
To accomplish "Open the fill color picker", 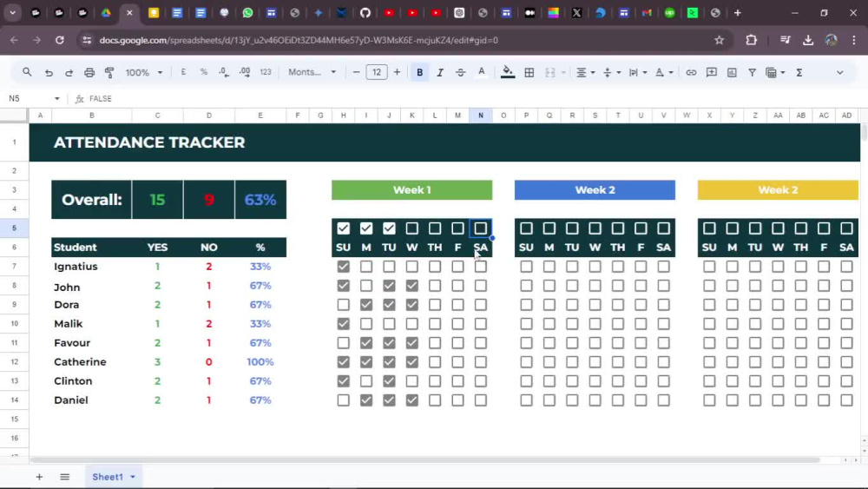I will pyautogui.click(x=508, y=72).
